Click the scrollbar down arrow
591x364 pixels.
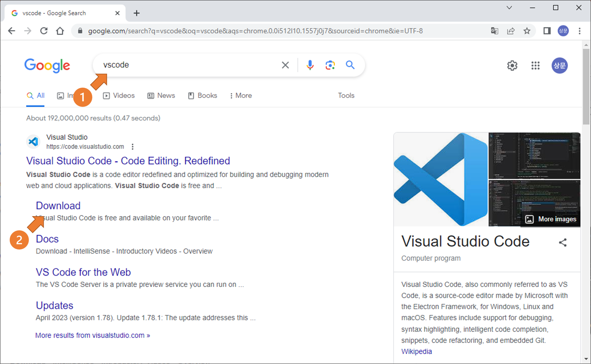point(586,359)
